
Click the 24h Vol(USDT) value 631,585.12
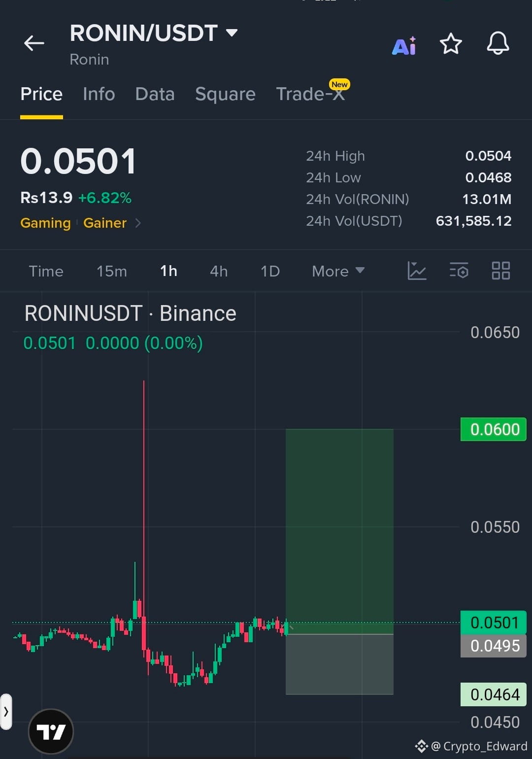point(474,221)
